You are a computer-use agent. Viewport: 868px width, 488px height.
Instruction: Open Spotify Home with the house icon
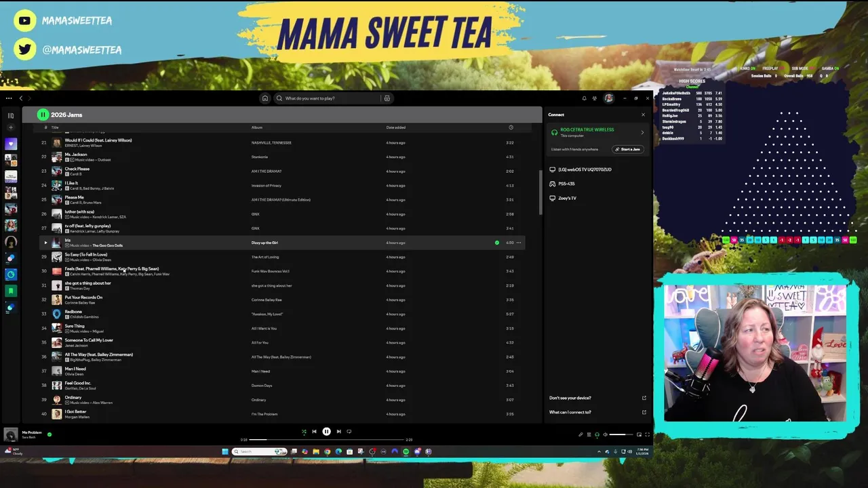click(265, 98)
